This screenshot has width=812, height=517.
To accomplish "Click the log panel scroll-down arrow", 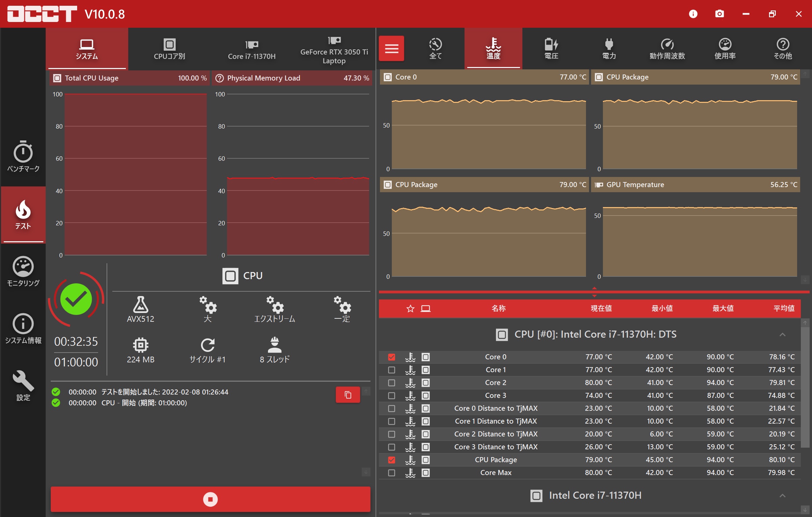I will coord(366,472).
